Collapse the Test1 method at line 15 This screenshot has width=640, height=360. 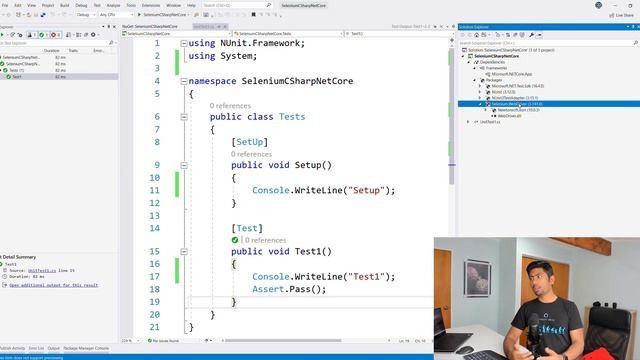tap(184, 252)
